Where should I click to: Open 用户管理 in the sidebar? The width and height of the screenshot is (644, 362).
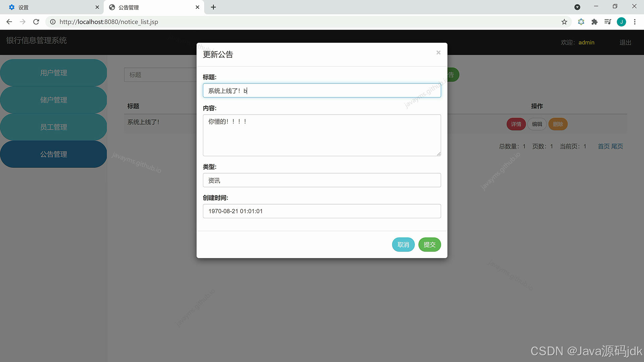54,73
